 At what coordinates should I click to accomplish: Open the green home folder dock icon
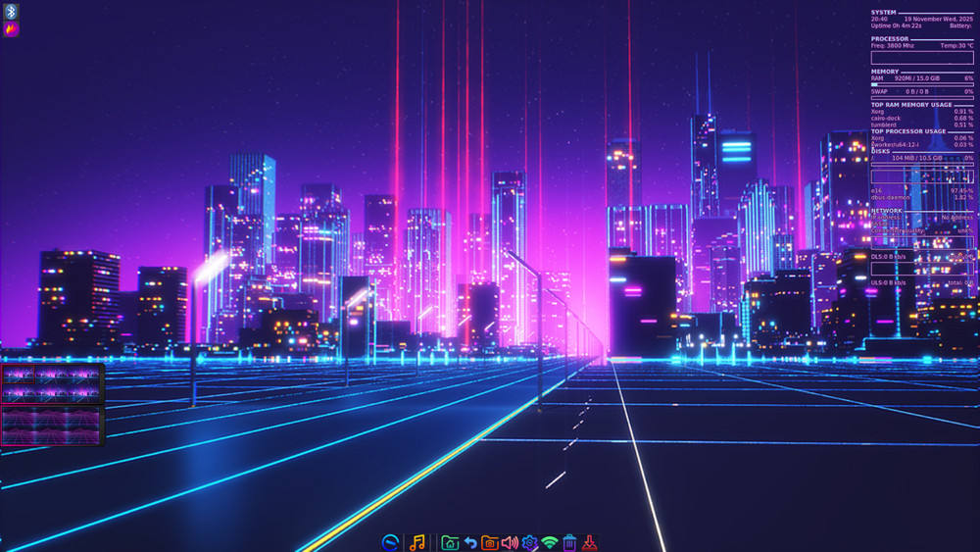(450, 542)
